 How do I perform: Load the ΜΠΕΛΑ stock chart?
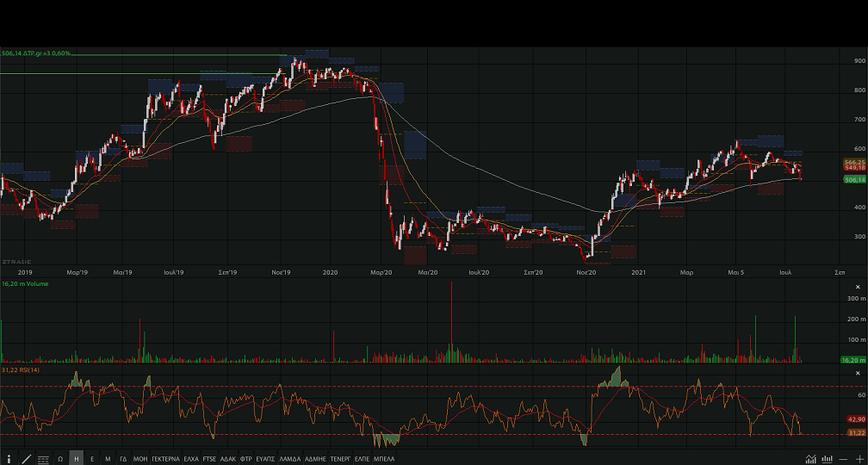(384, 459)
